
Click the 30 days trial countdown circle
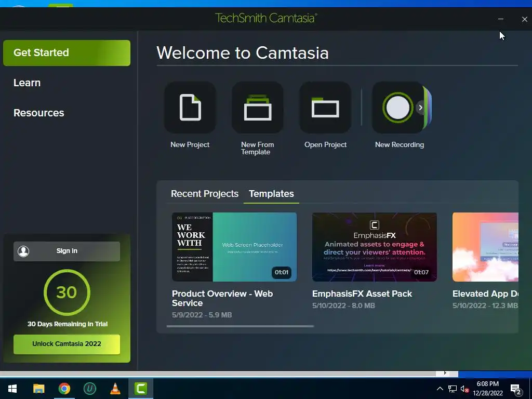point(67,292)
